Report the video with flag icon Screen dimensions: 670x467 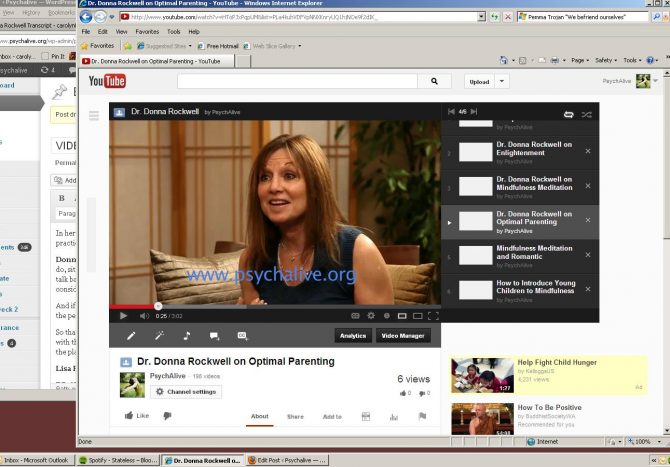[422, 416]
